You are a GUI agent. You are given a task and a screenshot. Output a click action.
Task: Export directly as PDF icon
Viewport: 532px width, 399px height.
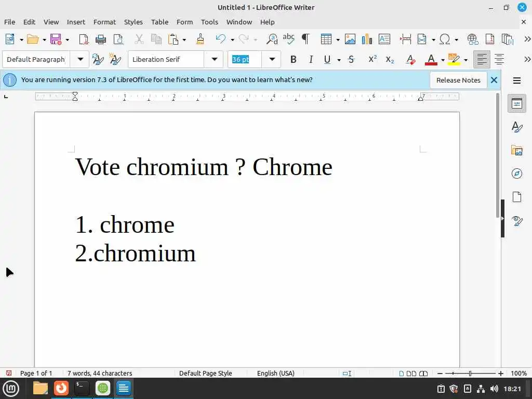[x=84, y=39]
